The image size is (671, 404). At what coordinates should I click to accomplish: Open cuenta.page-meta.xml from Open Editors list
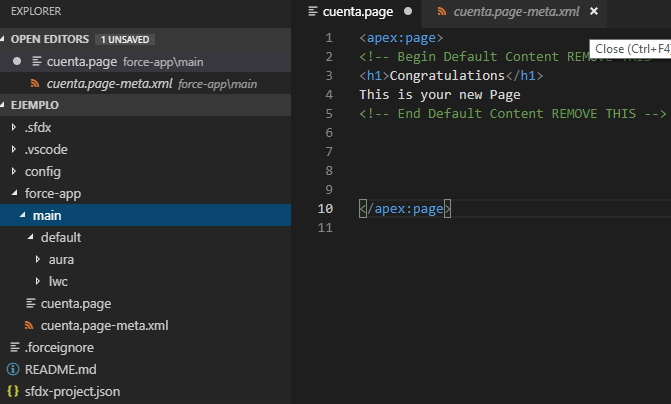[x=109, y=83]
